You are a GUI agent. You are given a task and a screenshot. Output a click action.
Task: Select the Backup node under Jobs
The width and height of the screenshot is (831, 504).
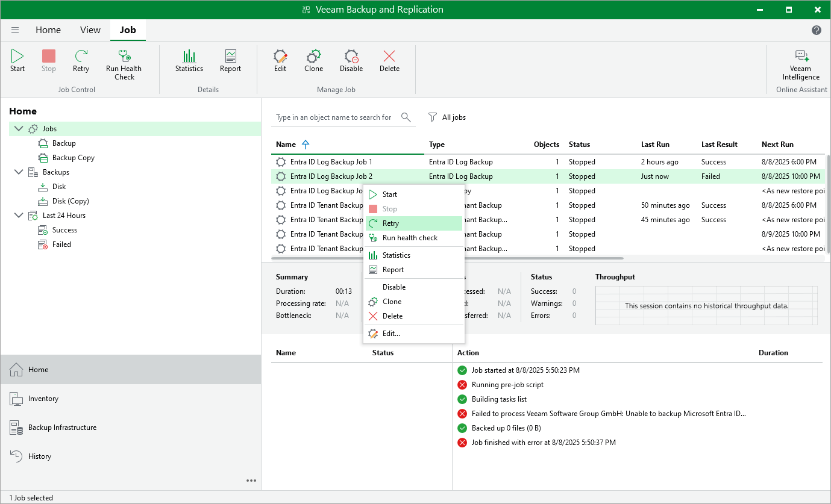64,143
